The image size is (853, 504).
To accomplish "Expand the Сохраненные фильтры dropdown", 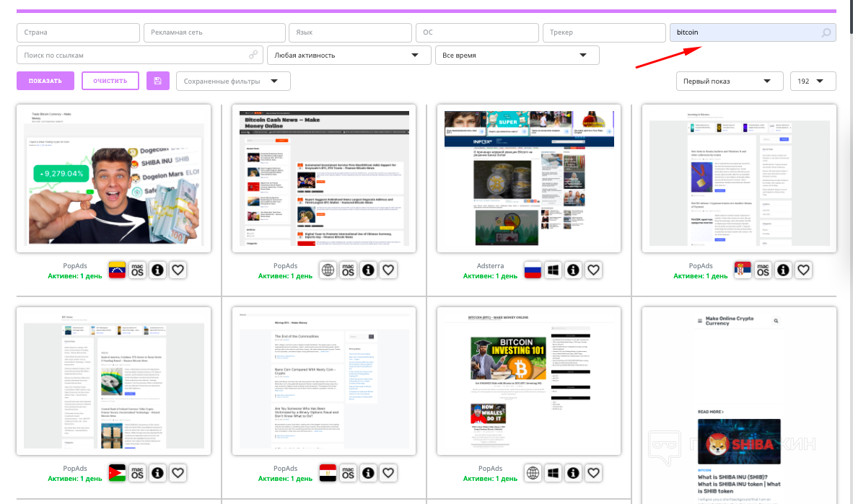I will pos(233,81).
